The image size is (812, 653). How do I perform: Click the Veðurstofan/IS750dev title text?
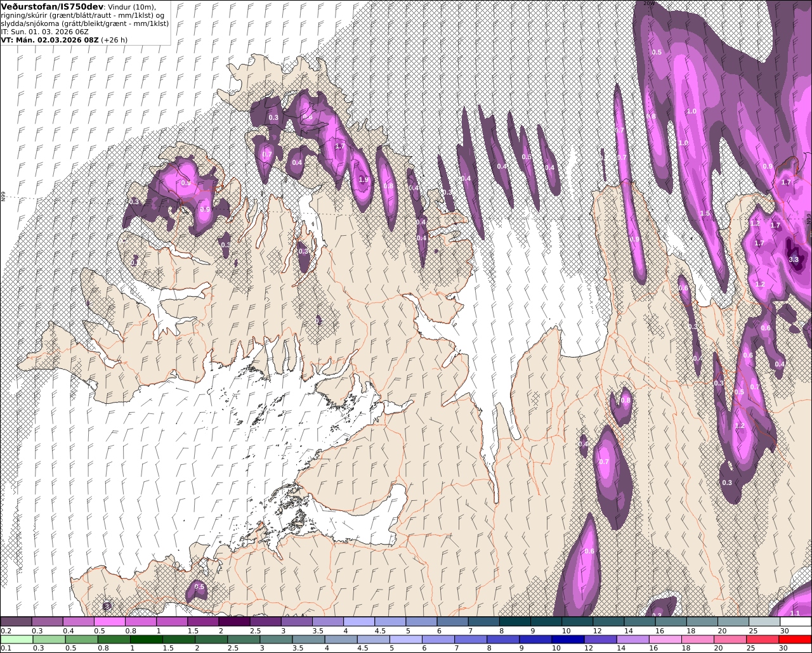(x=52, y=6)
